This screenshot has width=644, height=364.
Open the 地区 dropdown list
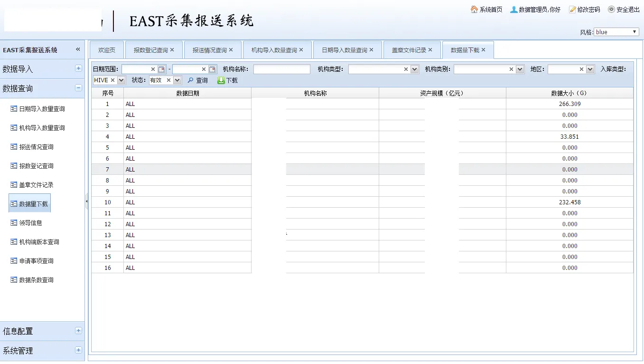coord(590,69)
